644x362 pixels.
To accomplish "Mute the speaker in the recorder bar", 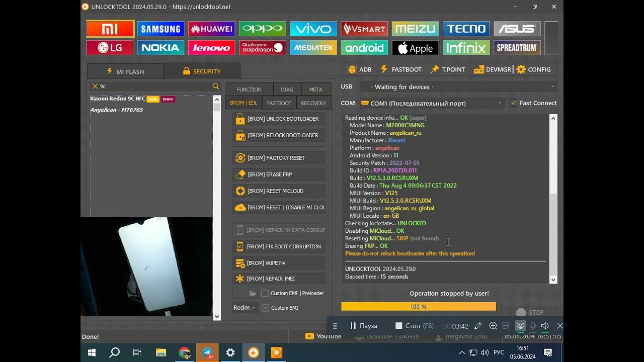I will [545, 326].
